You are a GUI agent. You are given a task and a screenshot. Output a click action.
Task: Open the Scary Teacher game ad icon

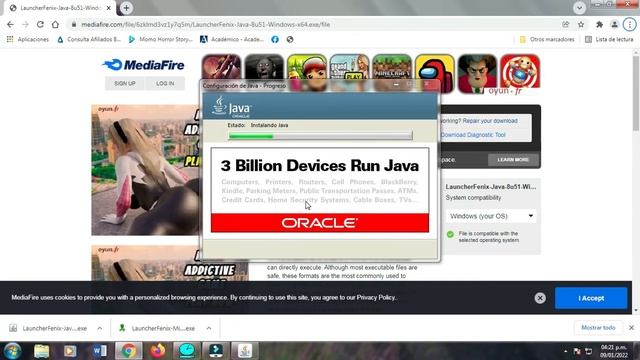(477, 73)
